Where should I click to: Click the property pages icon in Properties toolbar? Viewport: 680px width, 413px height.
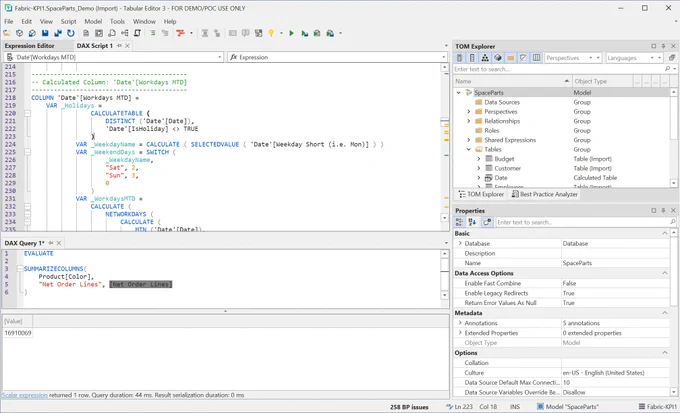point(487,222)
